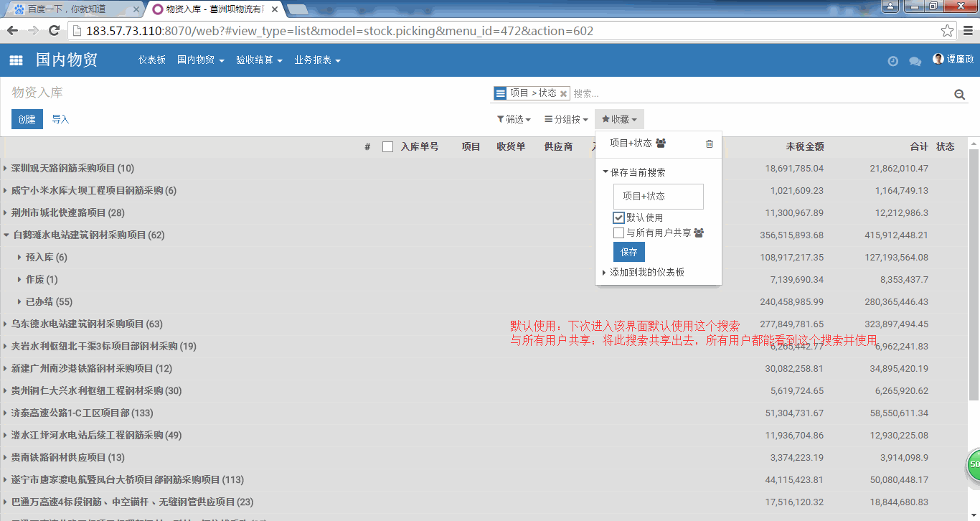980x521 pixels.
Task: Open the conversations chat bubble icon
Action: coord(915,61)
